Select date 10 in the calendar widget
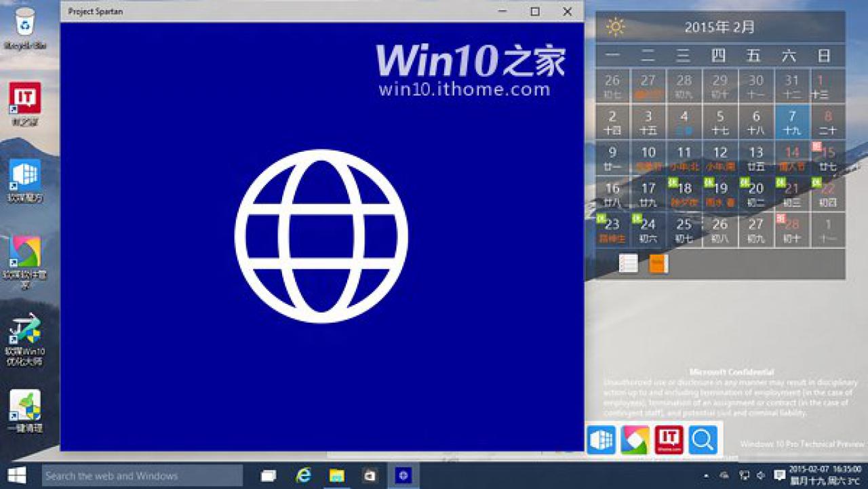The image size is (868, 489). 648,158
